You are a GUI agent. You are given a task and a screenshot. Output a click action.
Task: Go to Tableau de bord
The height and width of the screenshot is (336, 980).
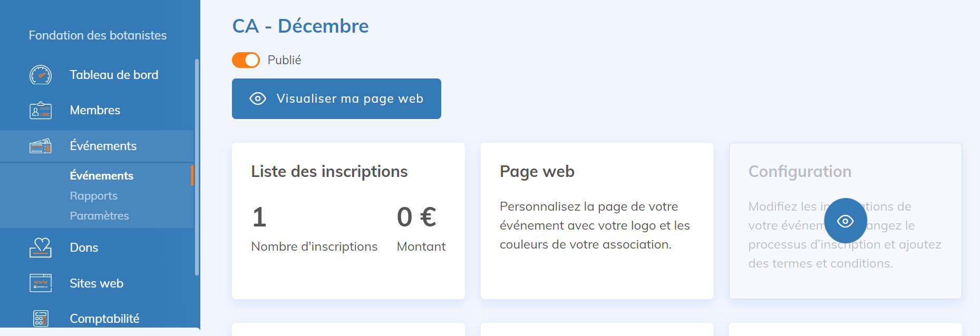pos(114,75)
